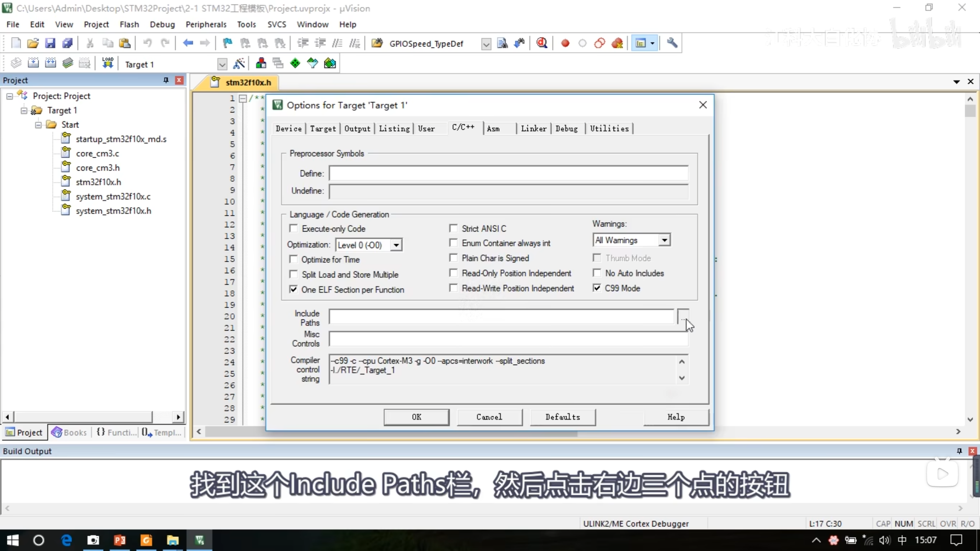Click the Start/Stop Debug Session icon
Screen dimensions: 980x551
point(542,43)
